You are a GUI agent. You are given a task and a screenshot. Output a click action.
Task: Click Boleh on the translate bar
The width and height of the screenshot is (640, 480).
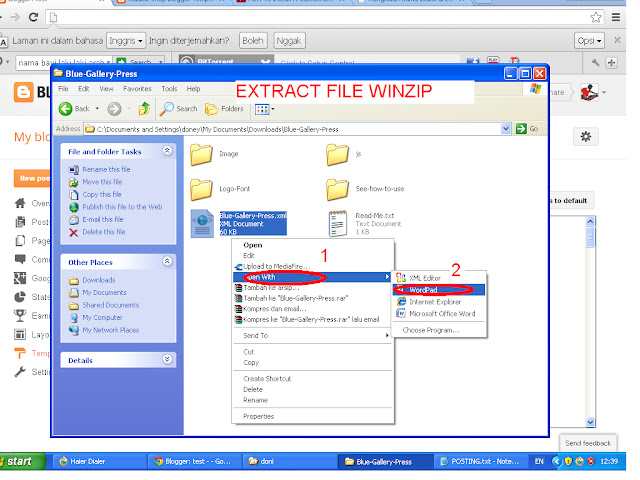(253, 41)
